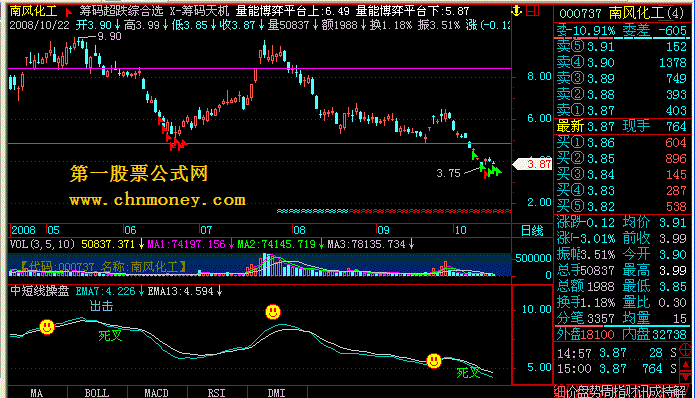The image size is (695, 398).
Task: Open the MACD indicator tab
Action: 156,393
